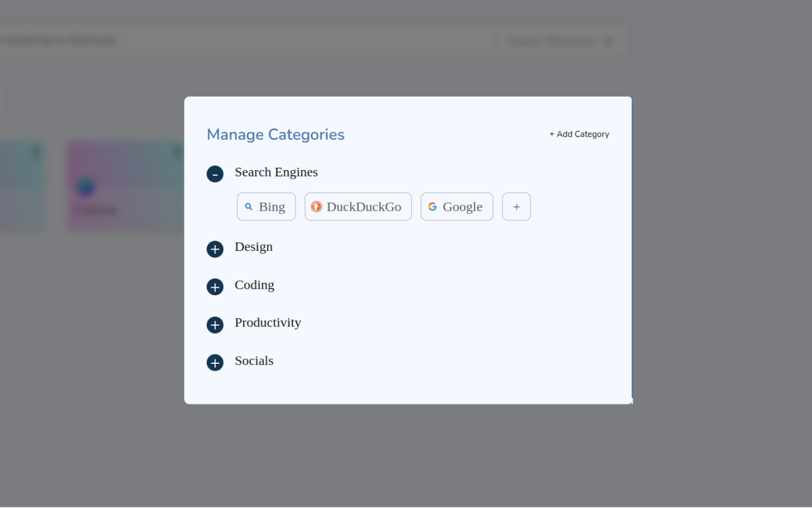812x508 pixels.
Task: Click the DuckDuckGo duck logo
Action: (317, 207)
